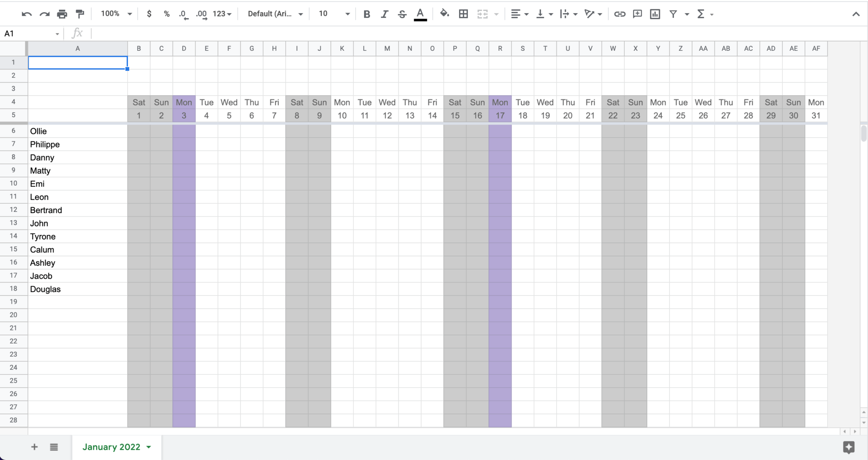Viewport: 868px width, 460px height.
Task: Open the Fill color bucket tool
Action: pyautogui.click(x=444, y=14)
